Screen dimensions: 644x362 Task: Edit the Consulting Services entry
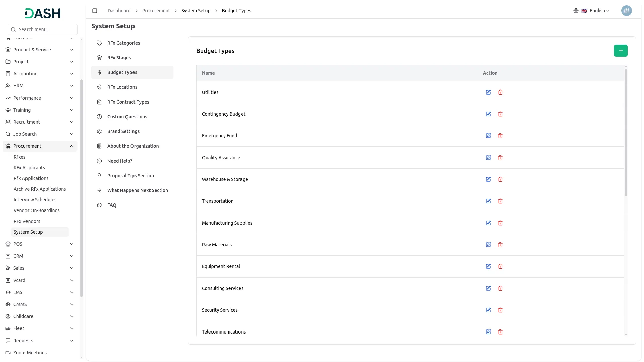(x=488, y=288)
